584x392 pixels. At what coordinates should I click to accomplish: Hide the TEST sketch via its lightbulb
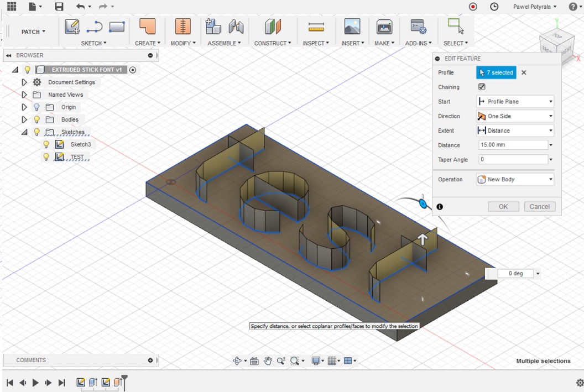coord(46,156)
